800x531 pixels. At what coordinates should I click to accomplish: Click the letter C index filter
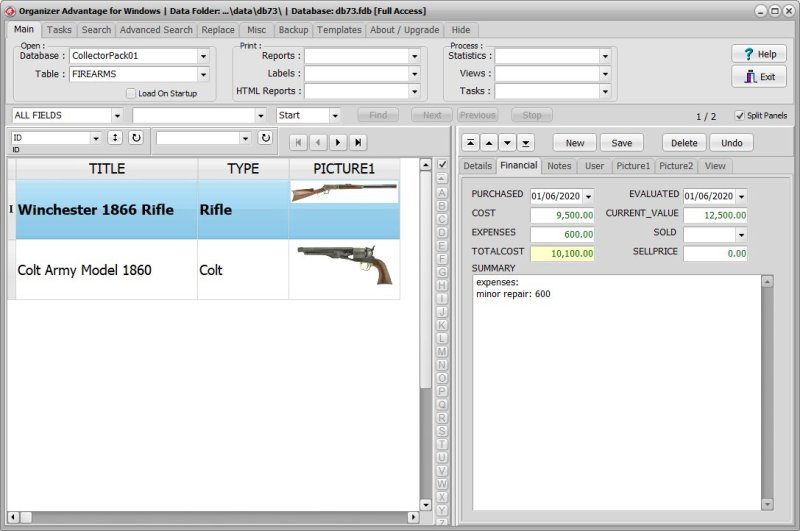(442, 219)
